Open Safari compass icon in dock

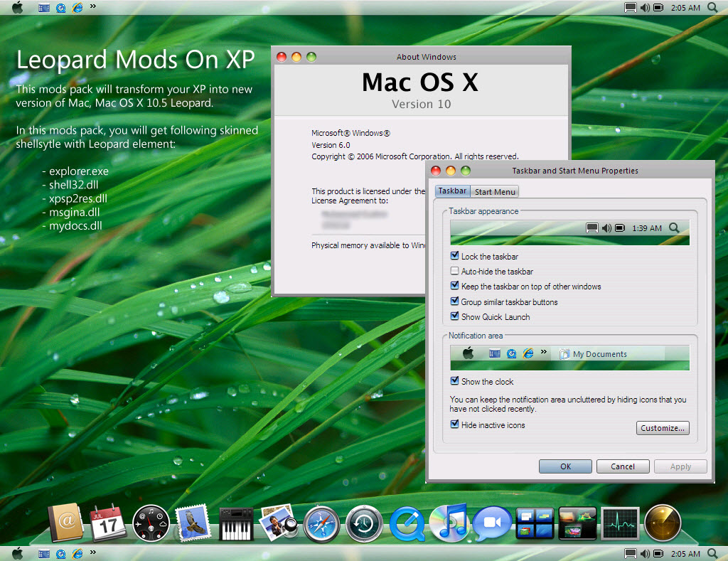coord(321,524)
